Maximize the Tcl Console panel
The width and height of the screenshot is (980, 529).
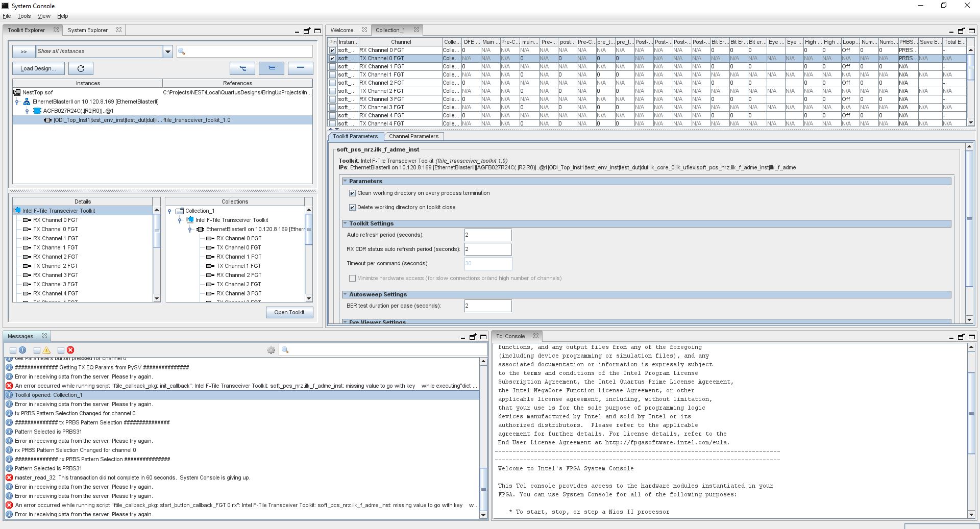[x=972, y=337]
